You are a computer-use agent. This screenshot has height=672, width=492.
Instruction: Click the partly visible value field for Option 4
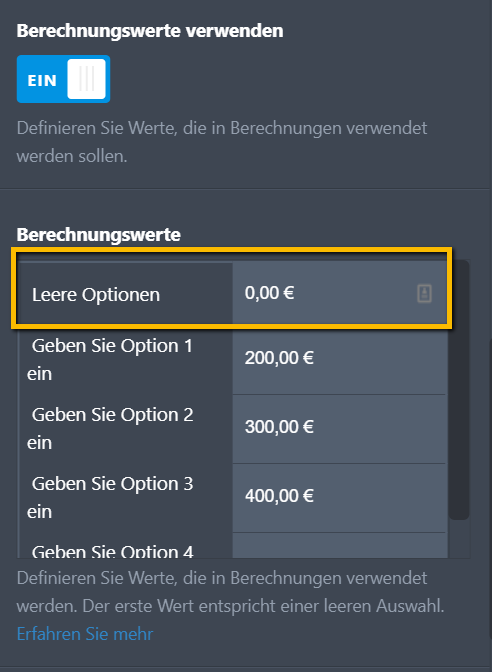(x=339, y=546)
